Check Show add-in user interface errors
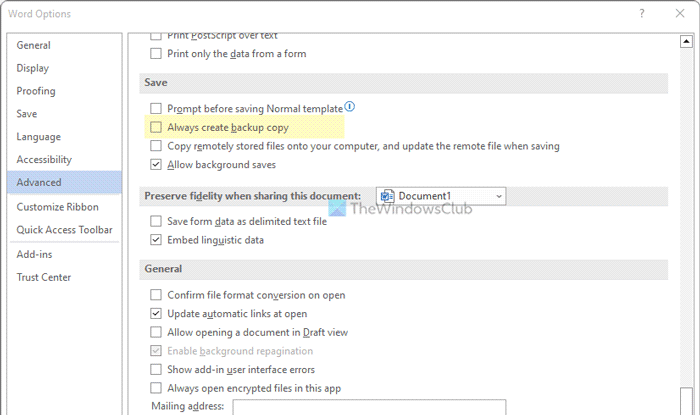Image resolution: width=700 pixels, height=415 pixels. coord(156,369)
